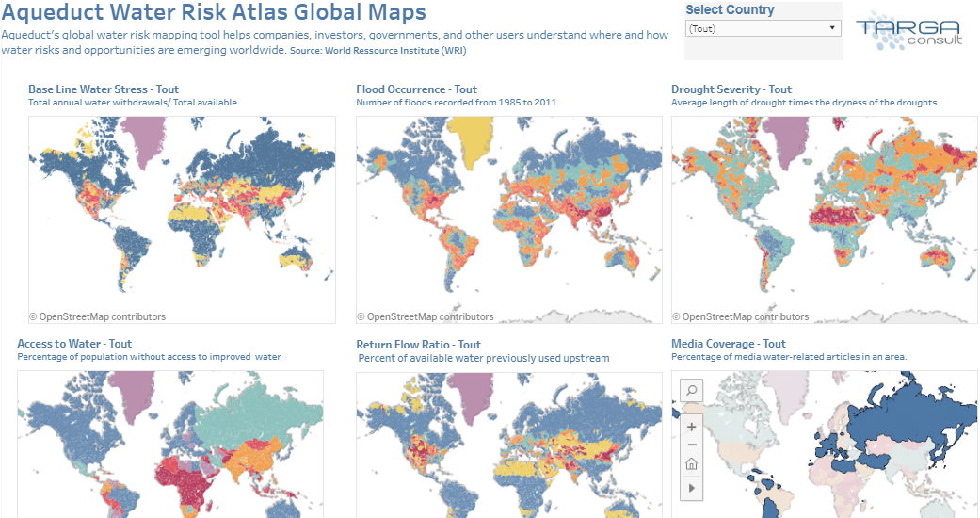The width and height of the screenshot is (980, 518).
Task: Zoom out on Media Coverage map
Action: (x=691, y=445)
